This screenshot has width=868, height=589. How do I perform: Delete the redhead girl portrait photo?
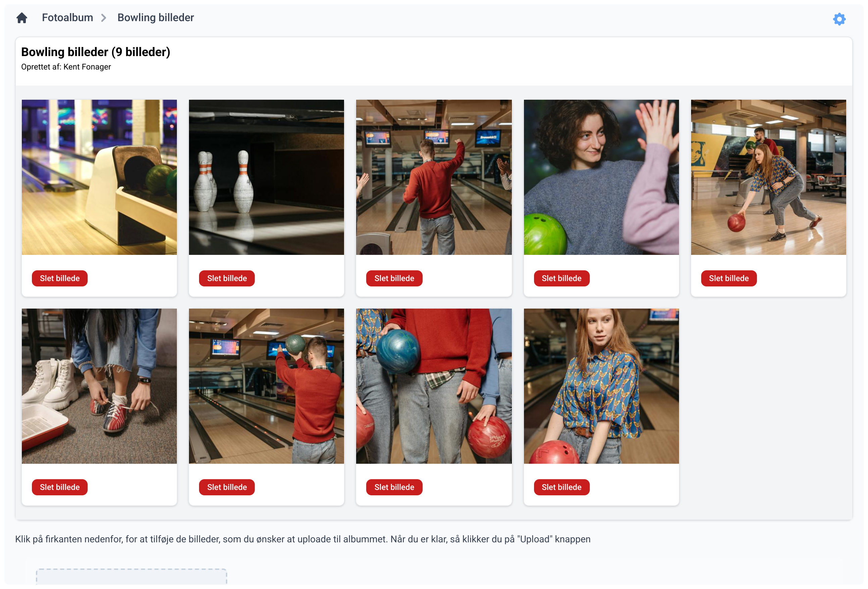click(561, 487)
